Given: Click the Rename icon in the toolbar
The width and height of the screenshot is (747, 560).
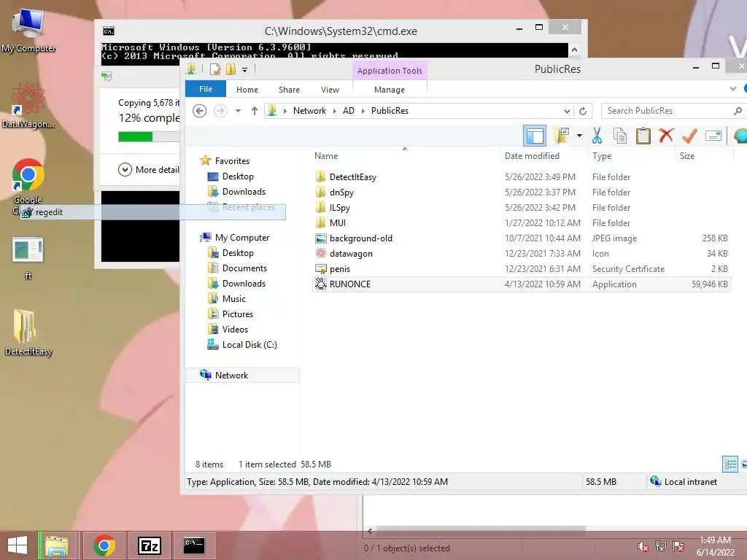Looking at the screenshot, I should tap(713, 136).
